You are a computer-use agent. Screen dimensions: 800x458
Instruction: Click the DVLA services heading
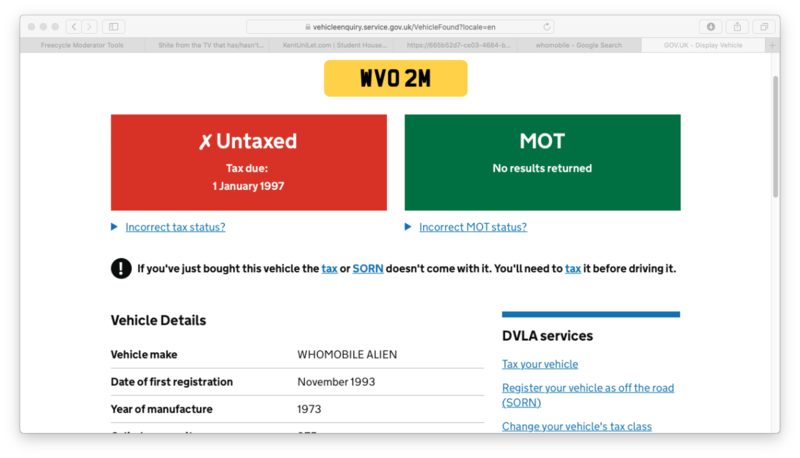click(547, 336)
